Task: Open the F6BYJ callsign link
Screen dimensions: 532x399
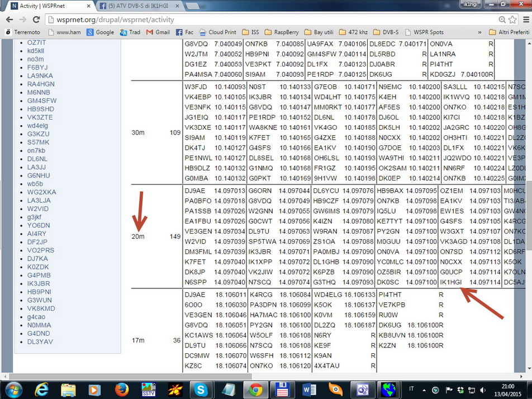Action: pos(37,68)
